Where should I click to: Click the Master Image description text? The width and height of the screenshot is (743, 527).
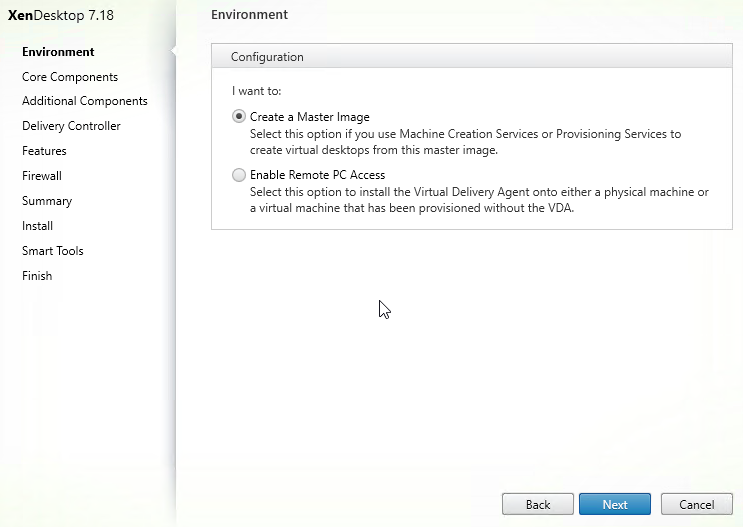tap(465, 142)
